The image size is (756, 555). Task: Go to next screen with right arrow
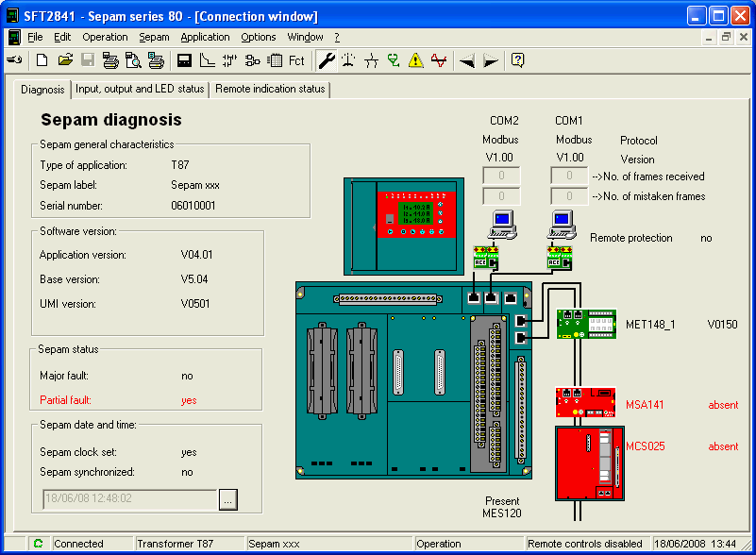click(491, 60)
